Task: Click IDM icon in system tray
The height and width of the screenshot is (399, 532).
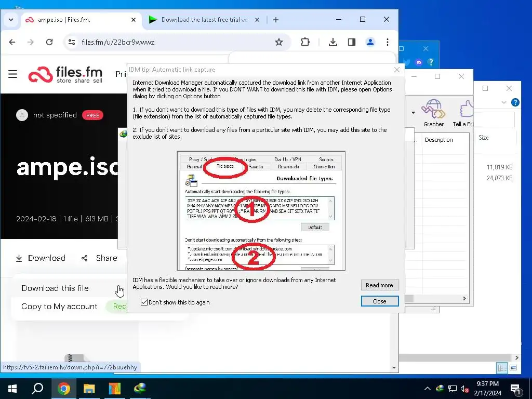Action: 440,389
